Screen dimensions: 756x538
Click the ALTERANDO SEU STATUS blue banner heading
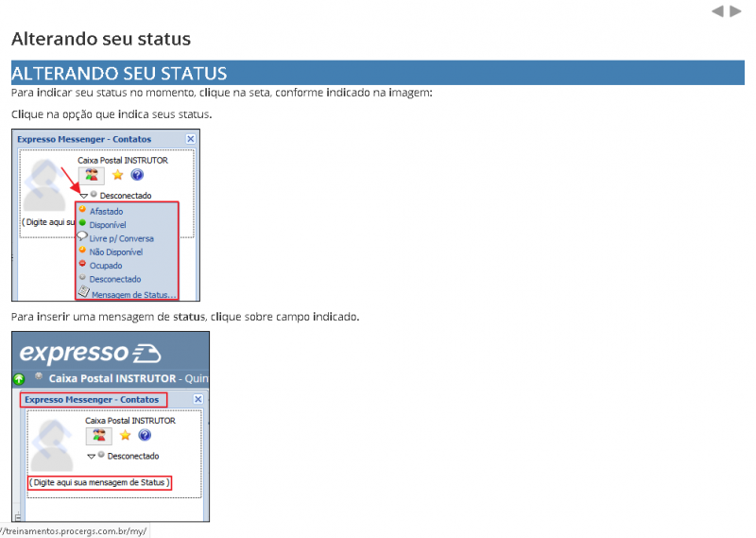(x=377, y=73)
